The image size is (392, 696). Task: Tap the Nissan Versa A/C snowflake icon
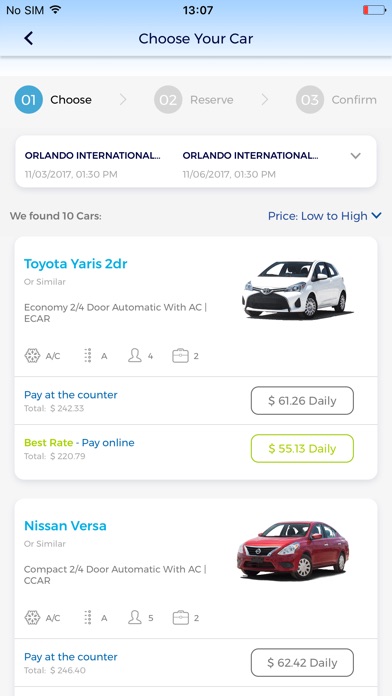[32, 618]
